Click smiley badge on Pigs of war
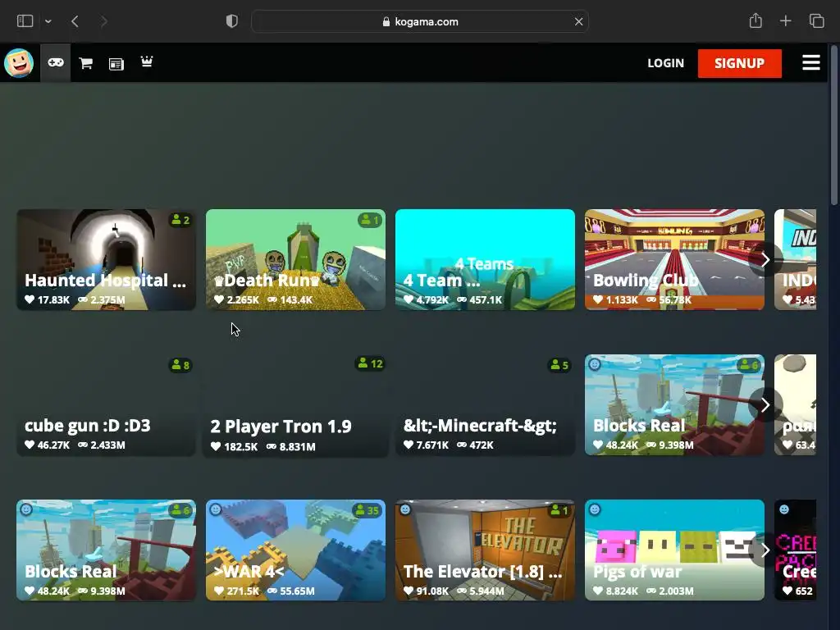 pos(595,509)
